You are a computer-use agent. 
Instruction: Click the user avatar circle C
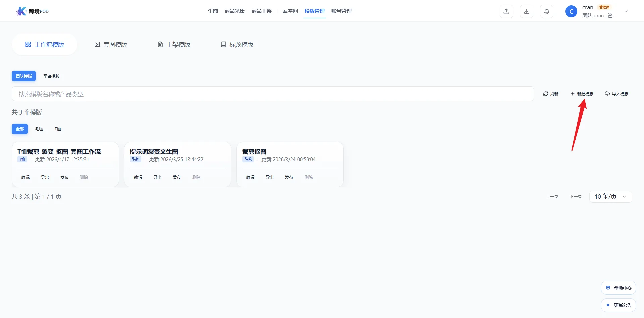(x=571, y=11)
